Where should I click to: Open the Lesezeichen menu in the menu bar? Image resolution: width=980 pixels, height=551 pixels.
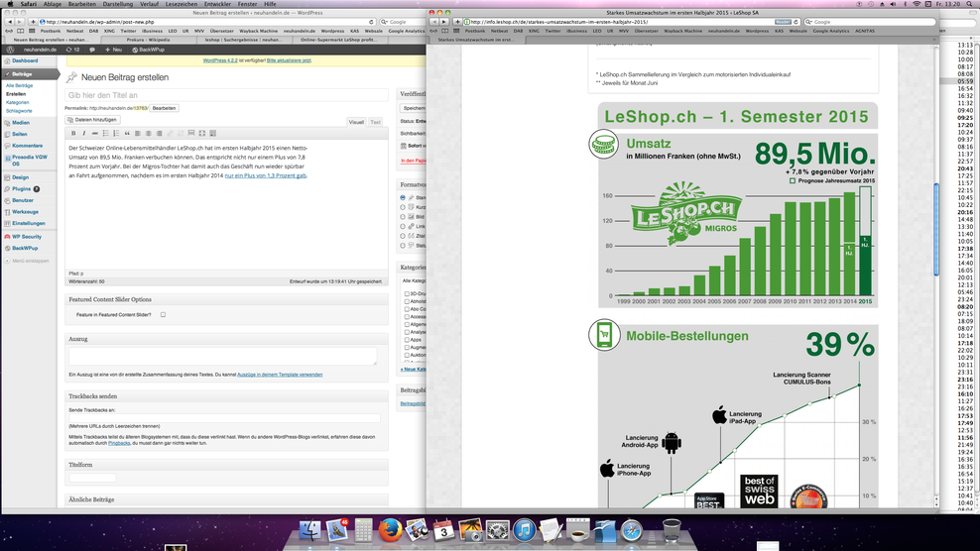click(181, 4)
